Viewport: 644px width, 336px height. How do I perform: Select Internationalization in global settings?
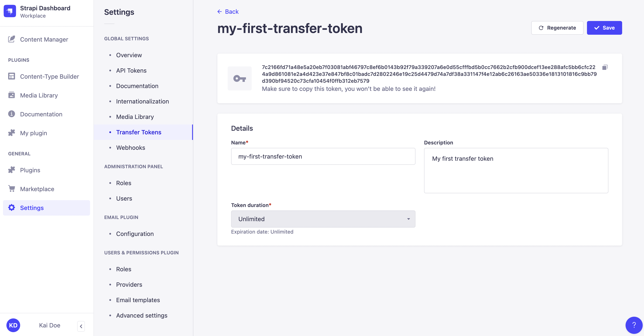(142, 101)
